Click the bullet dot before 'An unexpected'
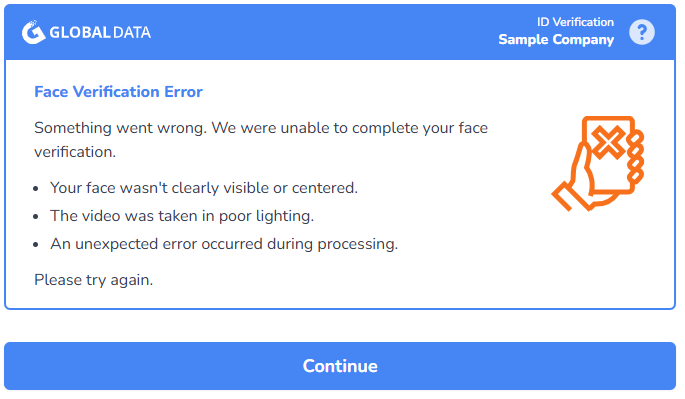Screen dimensions: 685x399 (36, 245)
